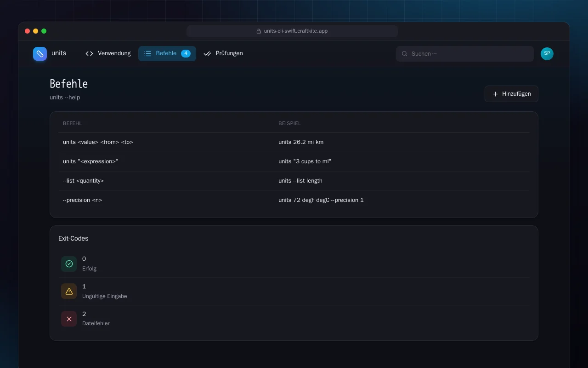Click the units-cli-swift.craftkite.app address bar
The width and height of the screenshot is (588, 368).
[292, 31]
